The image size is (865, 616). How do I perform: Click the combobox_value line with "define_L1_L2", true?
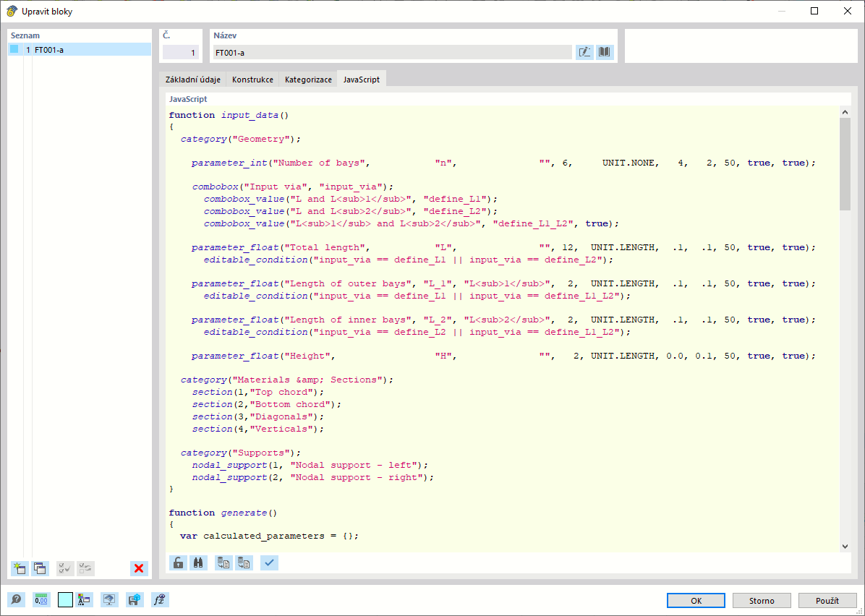pyautogui.click(x=412, y=223)
